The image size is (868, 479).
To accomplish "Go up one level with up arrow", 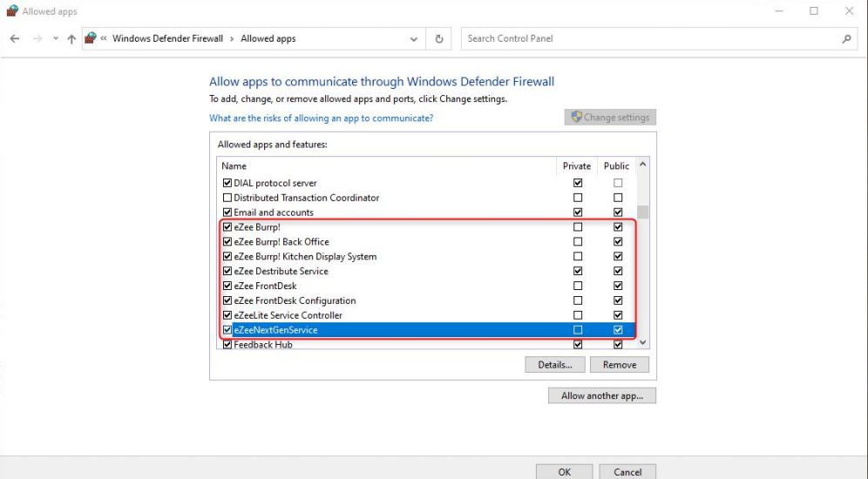I will pyautogui.click(x=71, y=38).
